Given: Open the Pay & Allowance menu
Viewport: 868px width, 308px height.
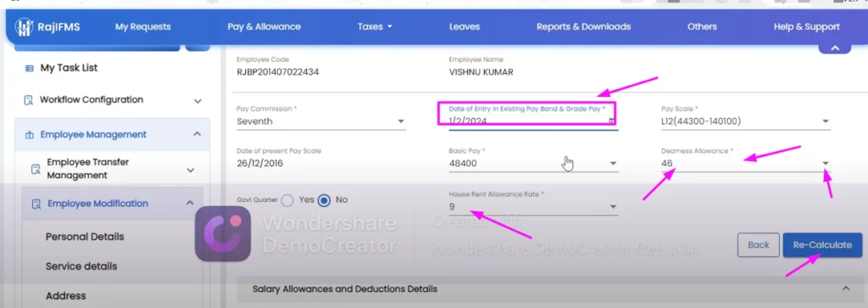Looking at the screenshot, I should tap(264, 26).
